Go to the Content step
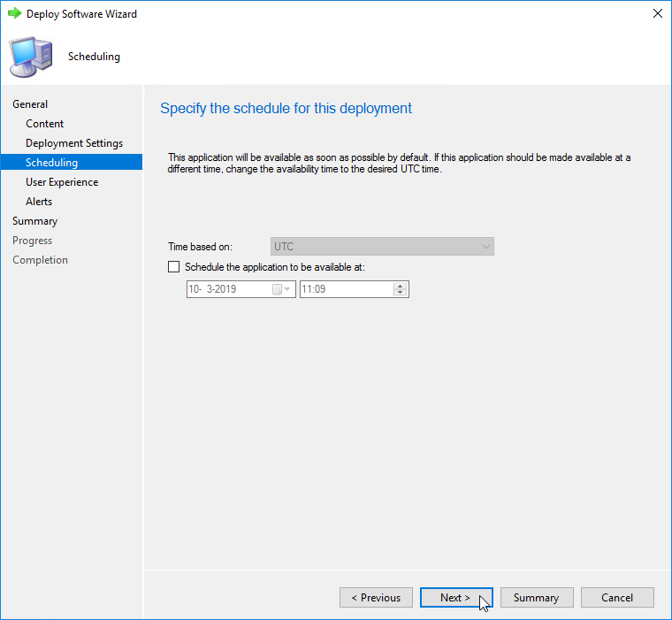Viewport: 672px width, 620px height. tap(44, 124)
